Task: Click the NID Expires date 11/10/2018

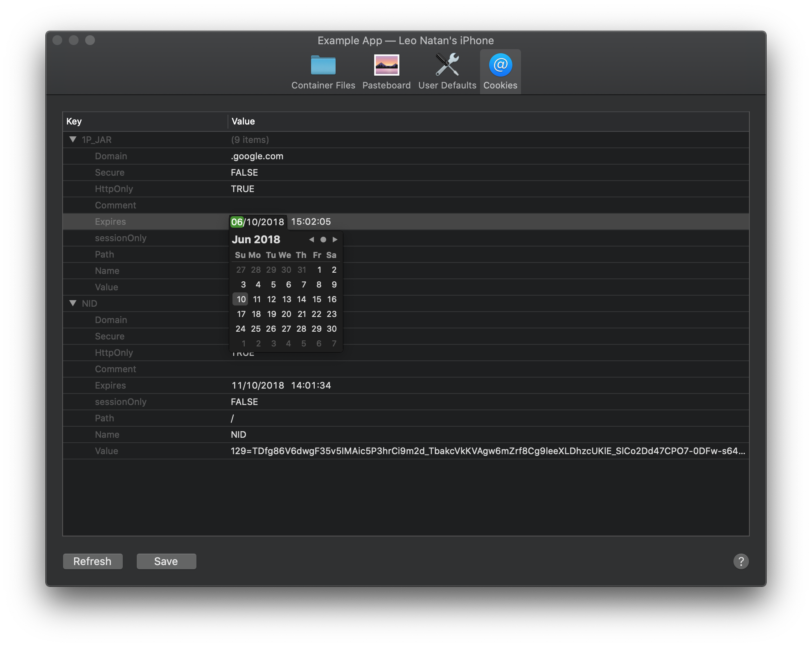Action: point(258,386)
